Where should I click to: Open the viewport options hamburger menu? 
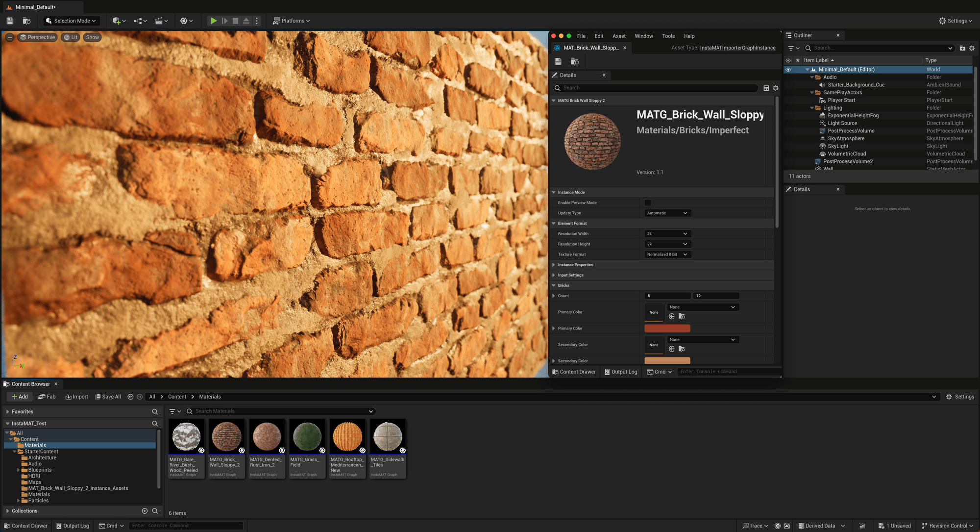click(x=9, y=37)
